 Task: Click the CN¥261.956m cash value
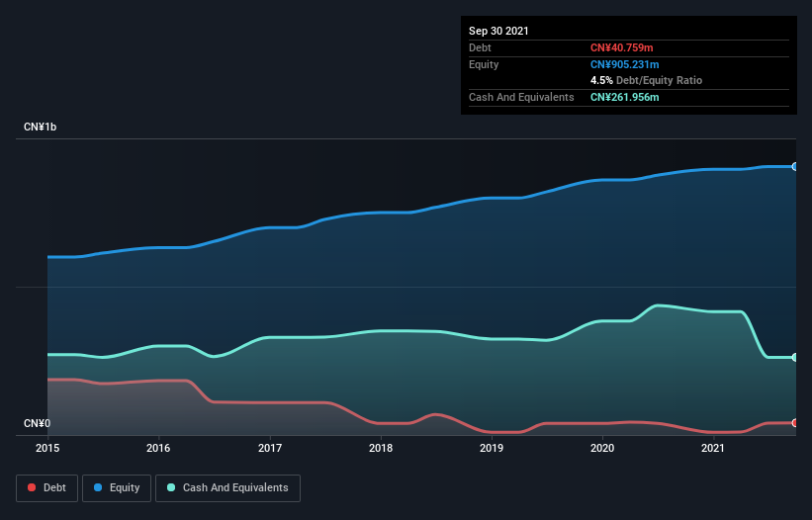624,97
